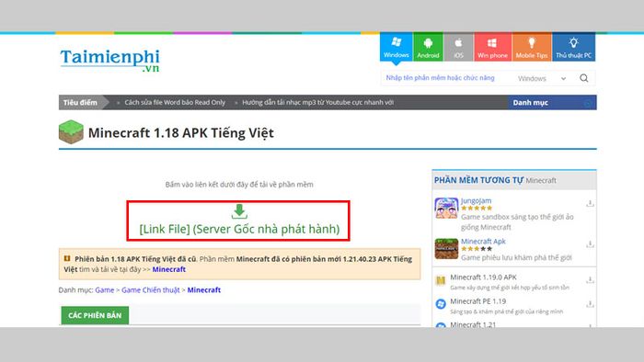644x362 pixels.
Task: Open the Windows category tab
Action: point(396,47)
